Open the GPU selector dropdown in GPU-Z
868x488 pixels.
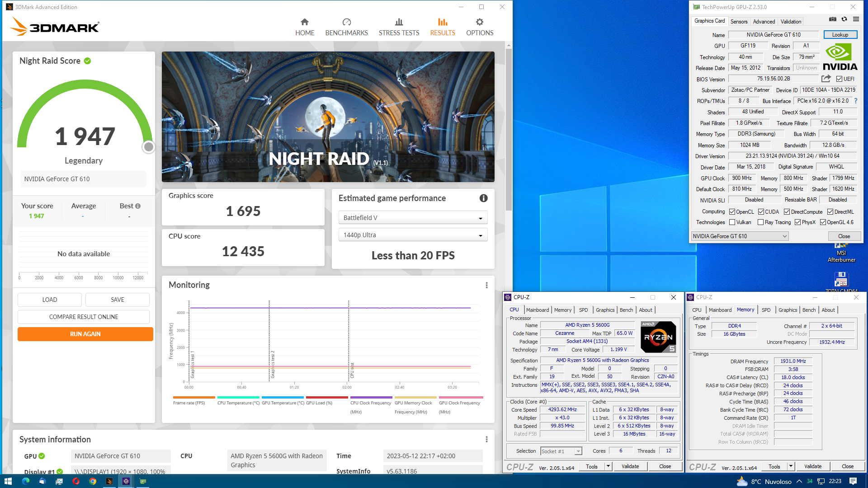pos(740,236)
